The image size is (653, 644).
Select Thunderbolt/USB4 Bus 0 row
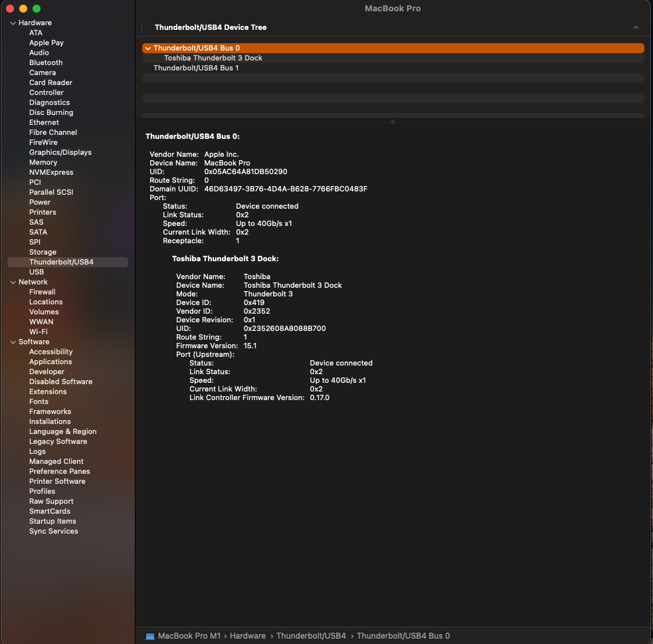[393, 48]
